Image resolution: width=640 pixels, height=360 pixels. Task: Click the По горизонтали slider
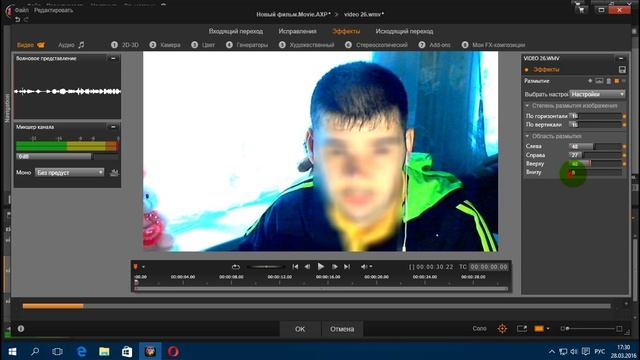(x=595, y=116)
